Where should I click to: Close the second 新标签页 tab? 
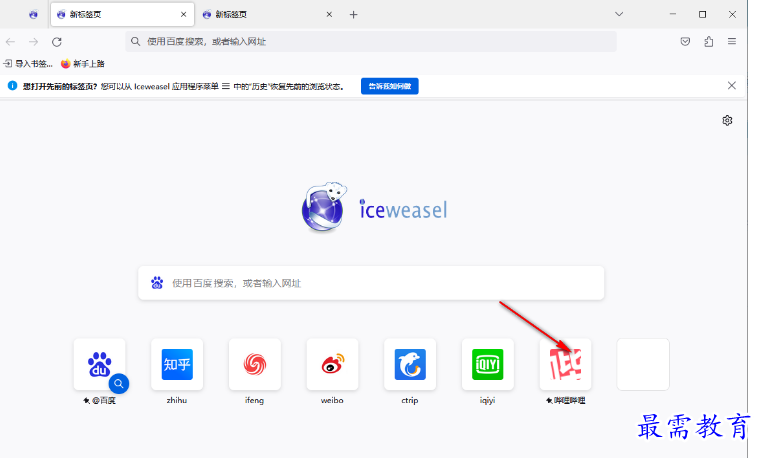329,15
